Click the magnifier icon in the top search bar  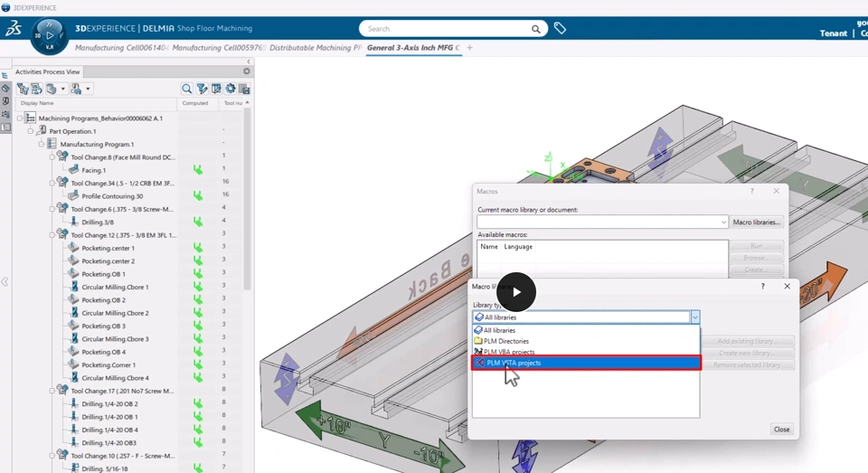coord(535,29)
